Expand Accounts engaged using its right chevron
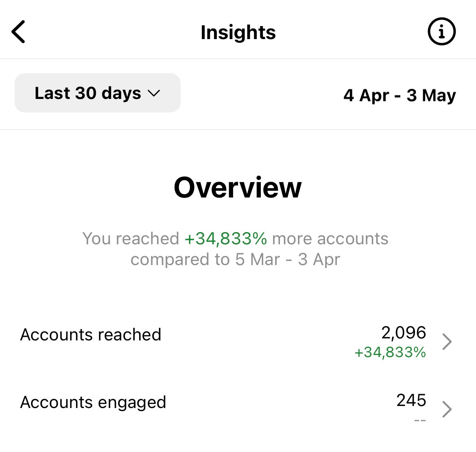Screen dimensions: 476x452 tap(447, 409)
